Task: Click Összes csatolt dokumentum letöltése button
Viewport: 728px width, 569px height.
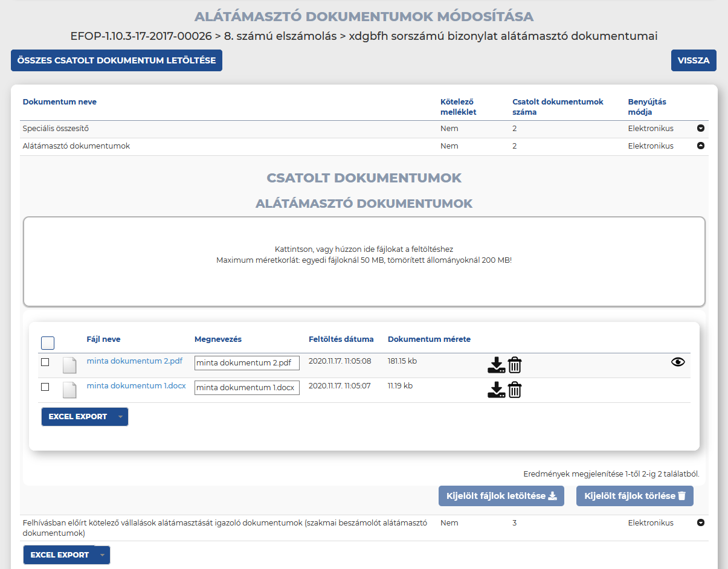Action: [117, 60]
